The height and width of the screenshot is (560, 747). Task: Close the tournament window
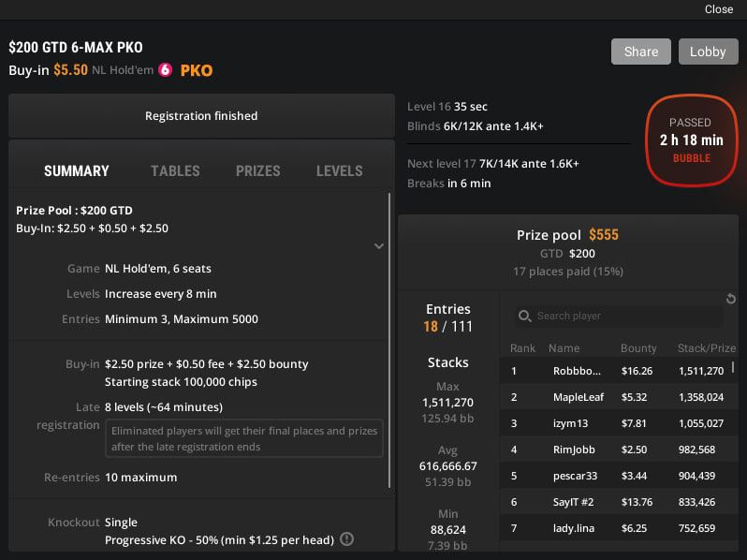[x=719, y=9]
